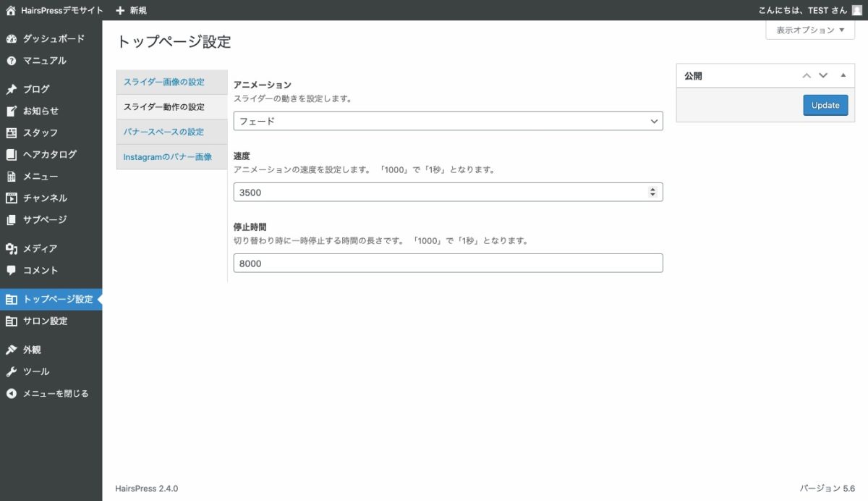
Task: Switch to スライダー画像の設定 tab
Action: point(164,82)
